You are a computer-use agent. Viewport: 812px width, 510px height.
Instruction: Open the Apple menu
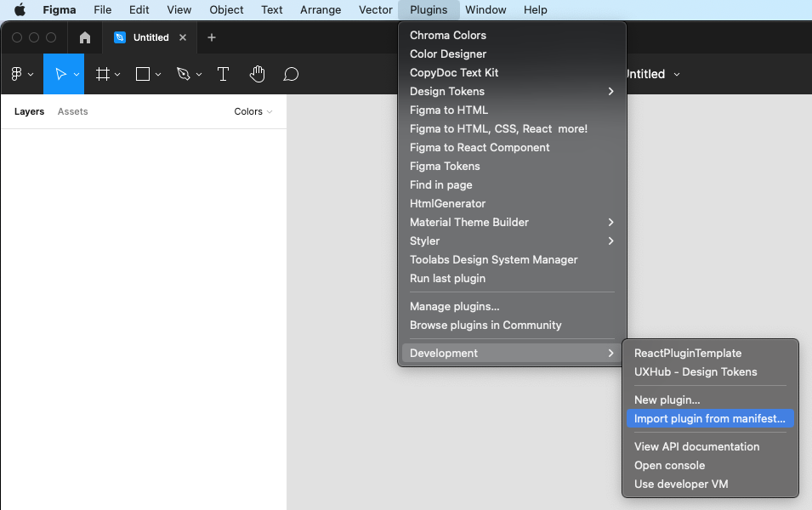click(20, 10)
